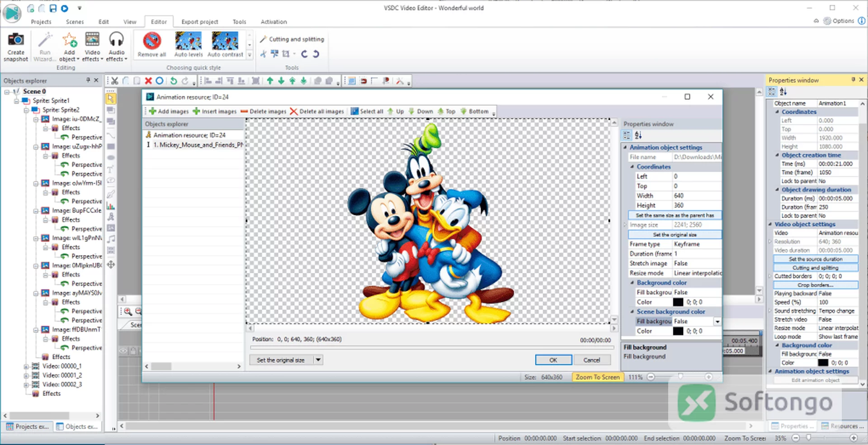Click Cutting and splitting tool
This screenshot has width=868, height=445.
coord(292,39)
